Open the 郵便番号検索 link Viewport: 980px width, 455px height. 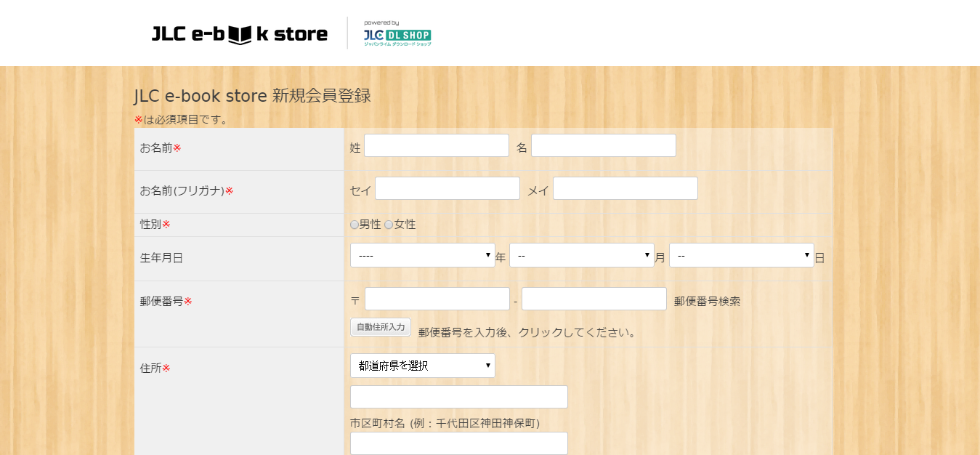point(708,301)
